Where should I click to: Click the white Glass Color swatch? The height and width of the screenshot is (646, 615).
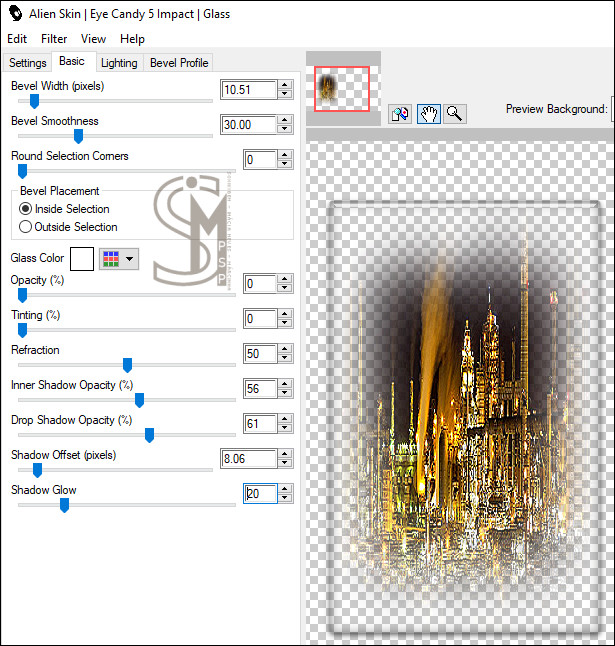coord(82,258)
